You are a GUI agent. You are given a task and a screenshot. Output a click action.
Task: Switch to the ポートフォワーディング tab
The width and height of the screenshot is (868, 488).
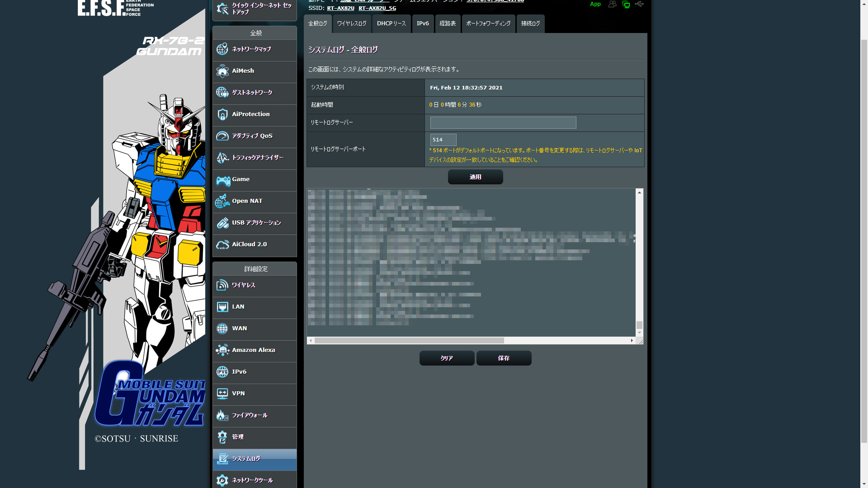488,23
